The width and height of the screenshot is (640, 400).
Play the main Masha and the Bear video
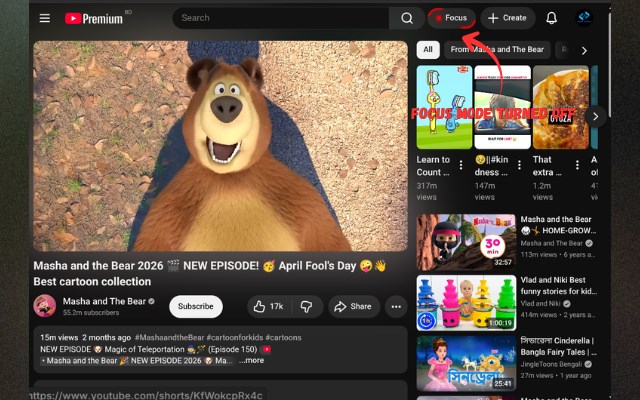pos(220,146)
